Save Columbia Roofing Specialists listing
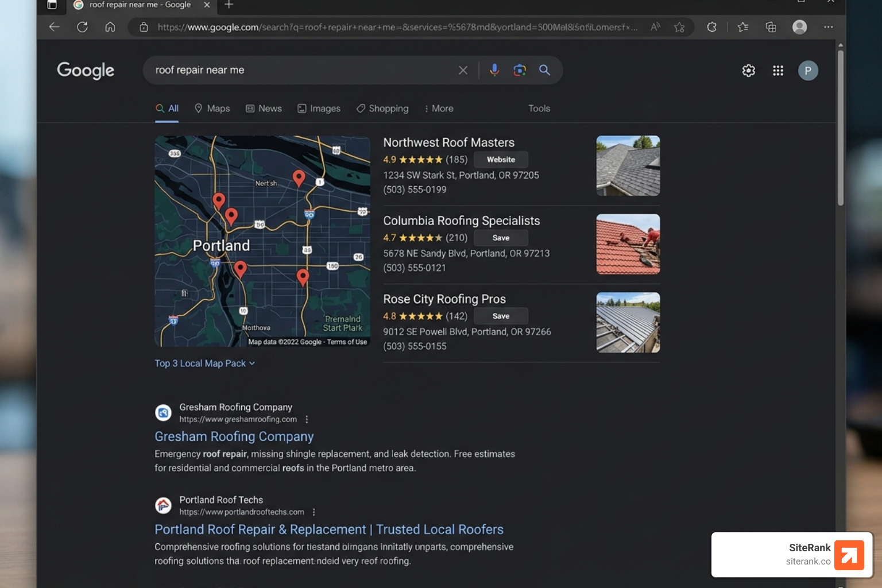The image size is (882, 588). pos(501,238)
